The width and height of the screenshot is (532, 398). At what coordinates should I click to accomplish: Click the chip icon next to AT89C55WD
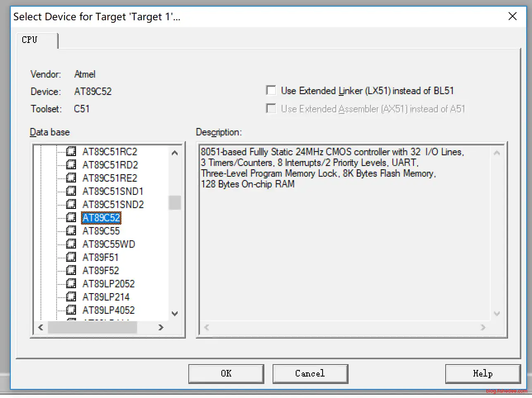pos(71,244)
